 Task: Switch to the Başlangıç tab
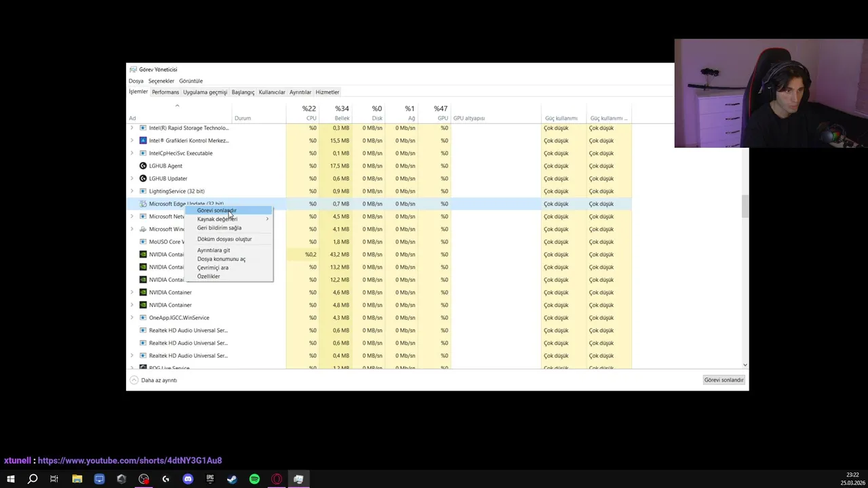243,92
